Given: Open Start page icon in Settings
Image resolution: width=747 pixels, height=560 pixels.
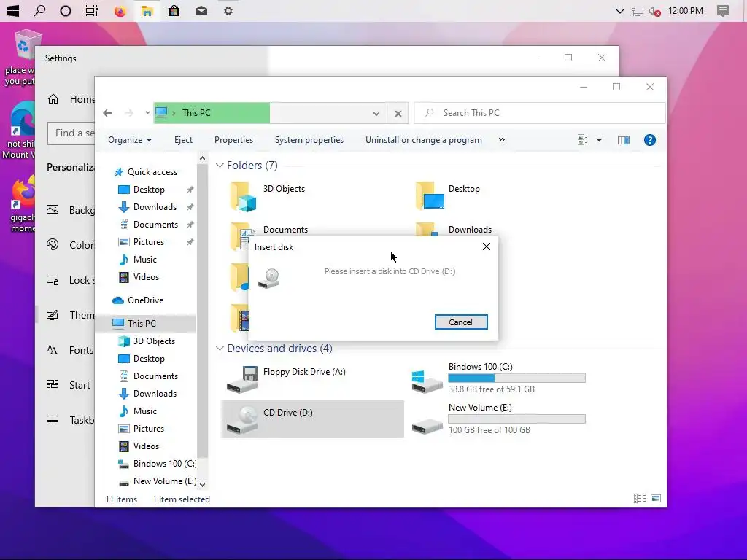Looking at the screenshot, I should point(53,385).
